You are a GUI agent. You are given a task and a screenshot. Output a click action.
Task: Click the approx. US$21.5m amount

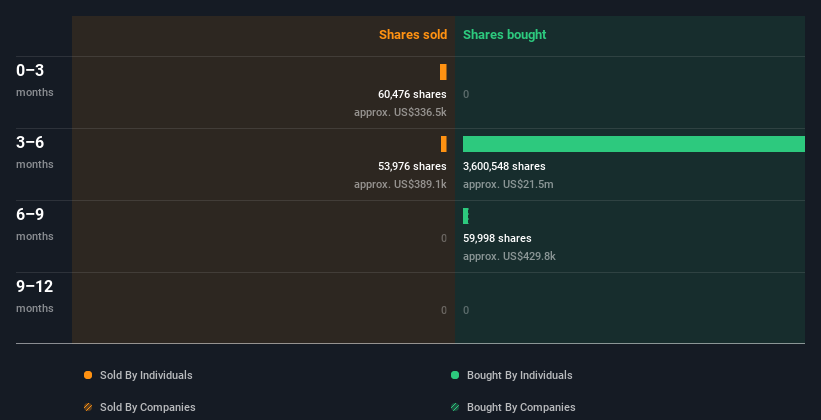tap(508, 184)
